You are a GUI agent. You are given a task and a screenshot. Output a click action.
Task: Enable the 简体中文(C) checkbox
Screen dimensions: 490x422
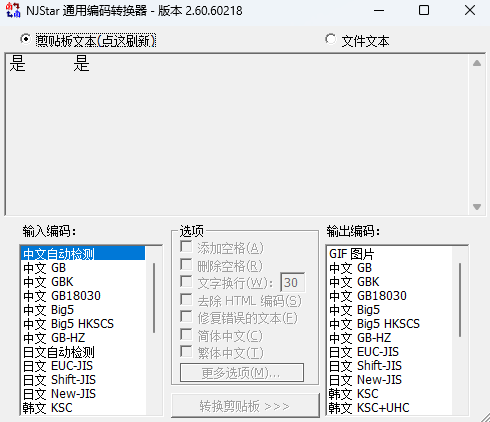pyautogui.click(x=186, y=334)
